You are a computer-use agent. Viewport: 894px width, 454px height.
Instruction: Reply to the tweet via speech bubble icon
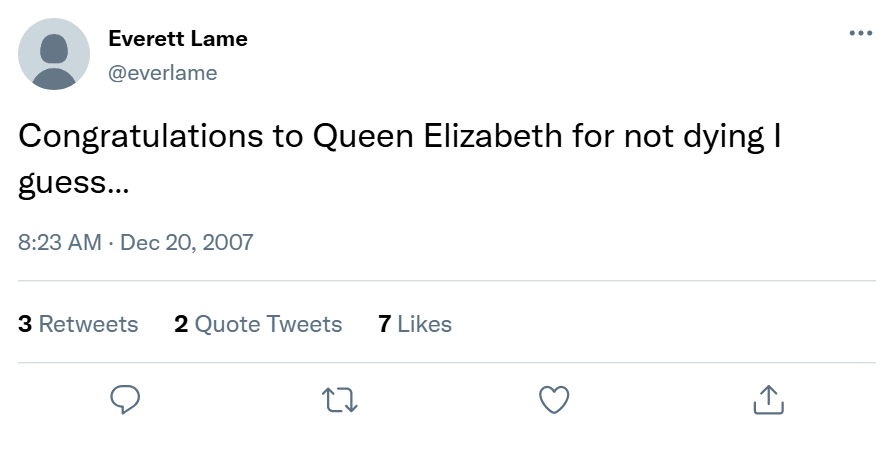tap(124, 400)
